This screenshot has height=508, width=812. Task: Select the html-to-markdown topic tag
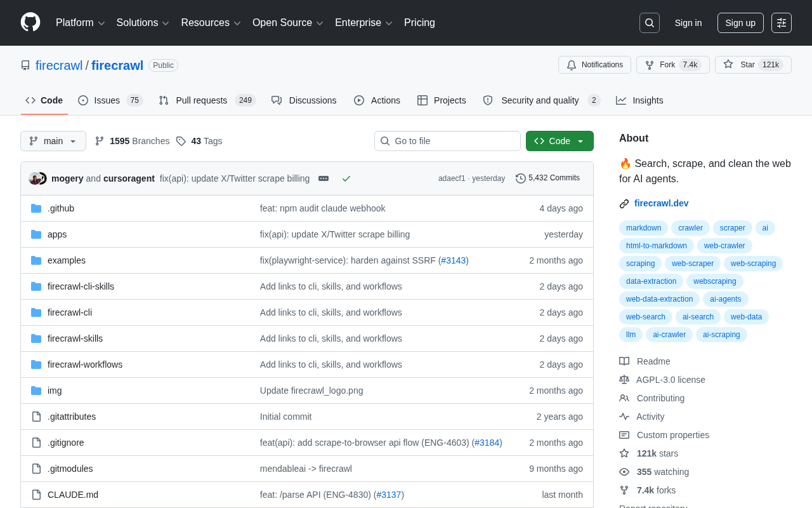click(x=657, y=246)
